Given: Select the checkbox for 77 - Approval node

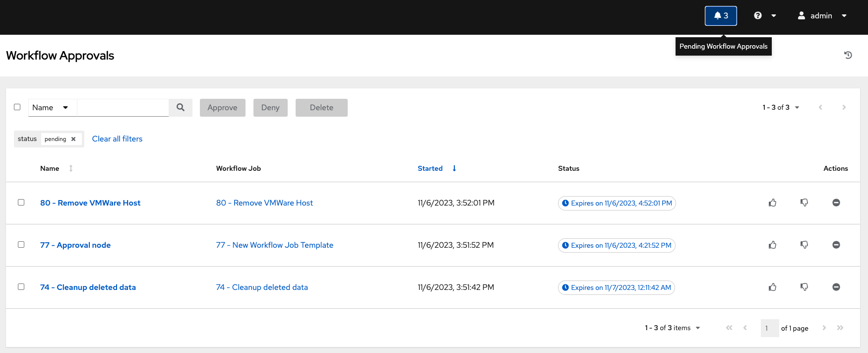Looking at the screenshot, I should [x=21, y=245].
